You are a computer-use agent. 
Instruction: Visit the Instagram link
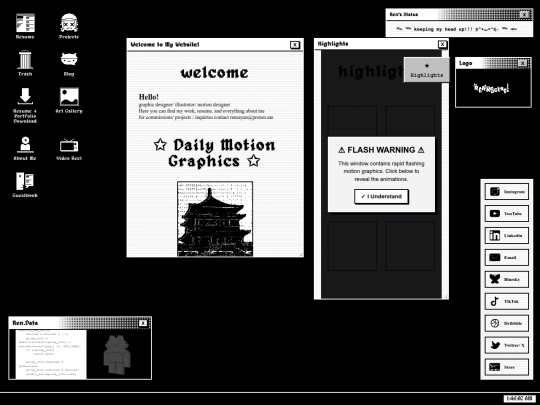pos(507,192)
